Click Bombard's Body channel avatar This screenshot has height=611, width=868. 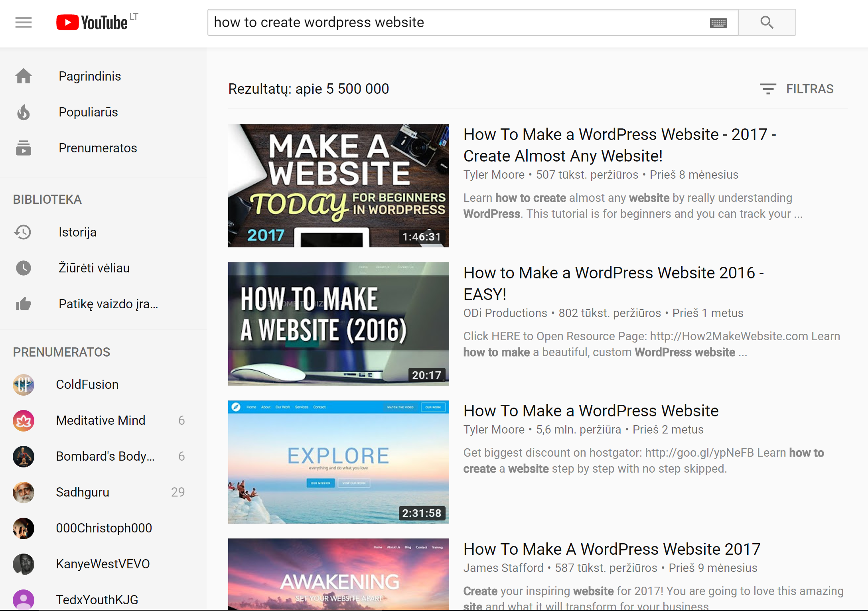tap(24, 456)
